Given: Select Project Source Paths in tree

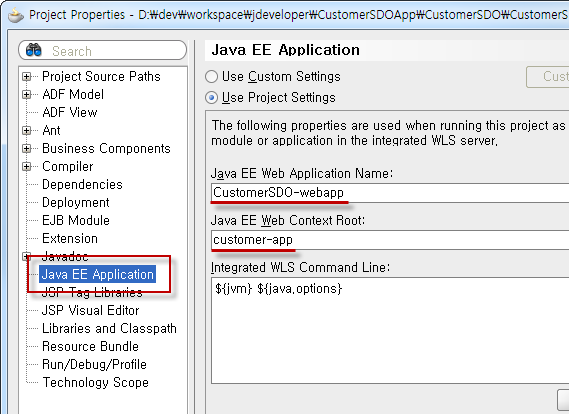Looking at the screenshot, I should (x=101, y=77).
